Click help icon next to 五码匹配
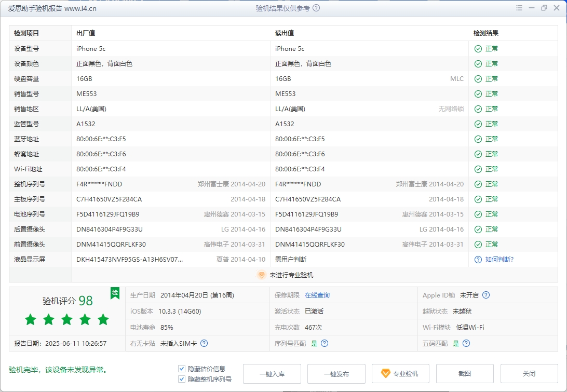Screen dimensions: 567x392 [466, 343]
